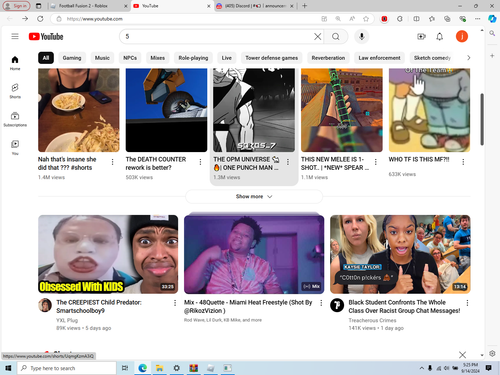
Task: Add page to favorites star icon
Action: pyautogui.click(x=366, y=19)
